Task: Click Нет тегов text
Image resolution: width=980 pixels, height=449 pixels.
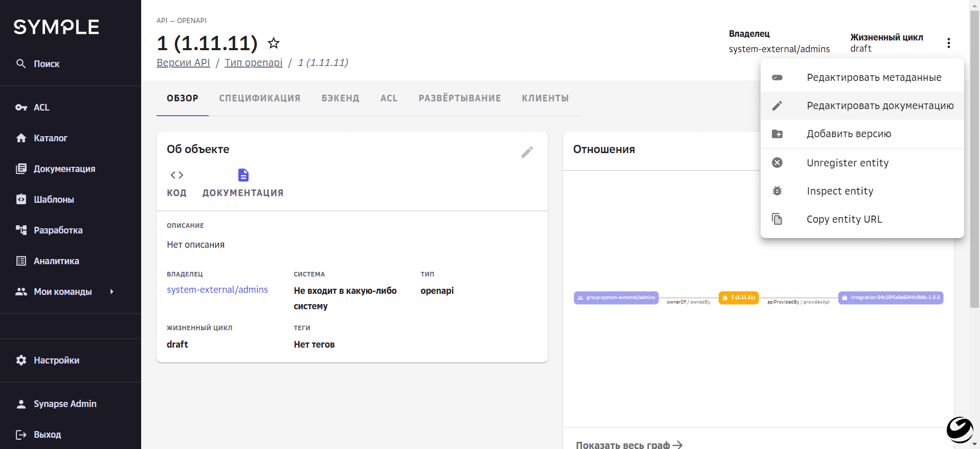Action: (314, 345)
